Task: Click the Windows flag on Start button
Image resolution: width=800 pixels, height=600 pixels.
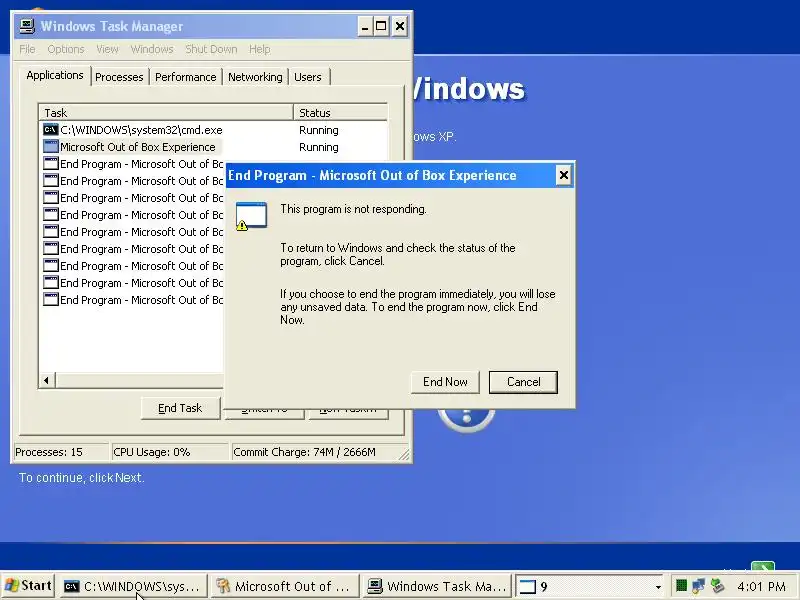Action: (x=11, y=585)
